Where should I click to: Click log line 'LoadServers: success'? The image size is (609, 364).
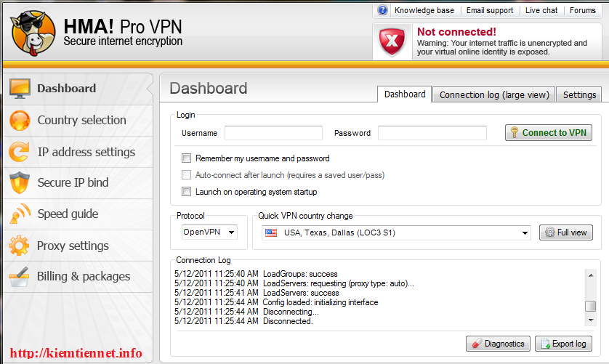point(257,293)
